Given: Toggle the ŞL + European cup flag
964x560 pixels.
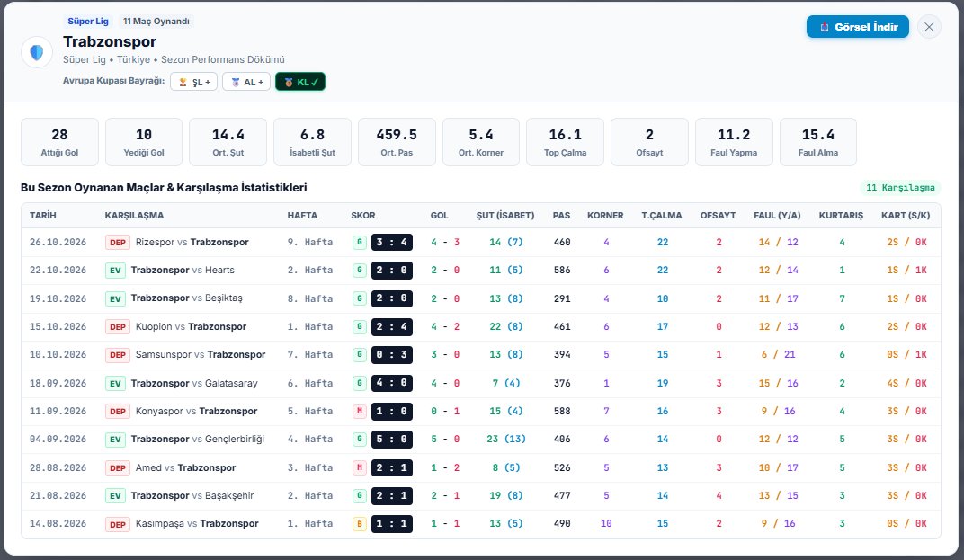Looking at the screenshot, I should click(x=193, y=82).
